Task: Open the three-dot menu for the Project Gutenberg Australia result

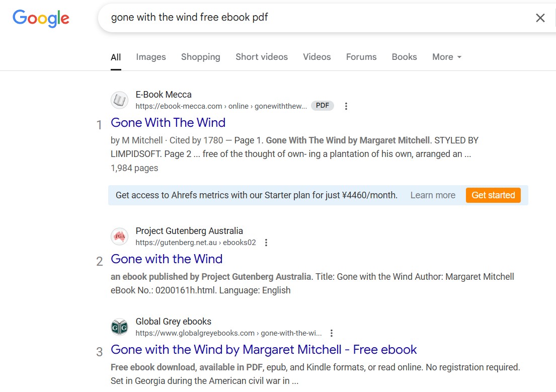Action: coord(266,243)
